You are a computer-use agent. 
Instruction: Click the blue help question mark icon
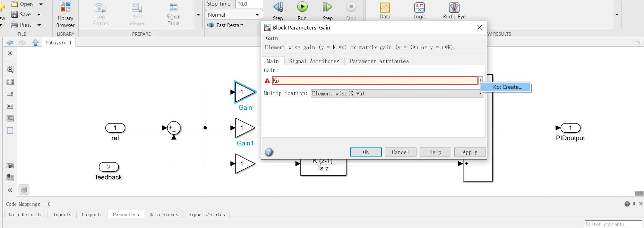(x=269, y=152)
